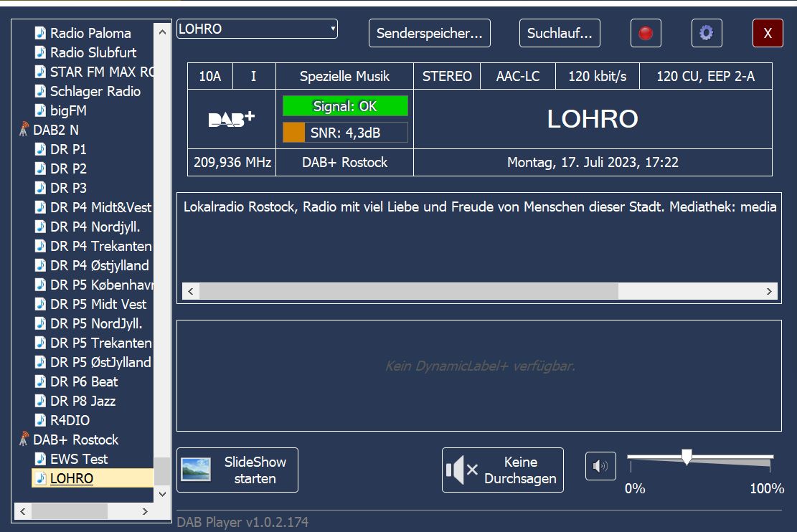
Task: Click the Keine Durchsagen announcements button
Action: tap(503, 470)
